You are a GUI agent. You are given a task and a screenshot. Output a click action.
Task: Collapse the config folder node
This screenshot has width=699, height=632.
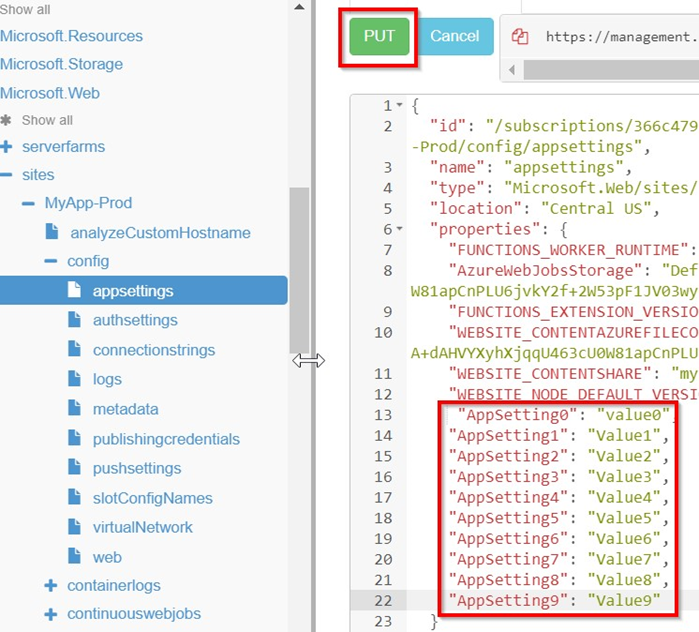coord(51,261)
